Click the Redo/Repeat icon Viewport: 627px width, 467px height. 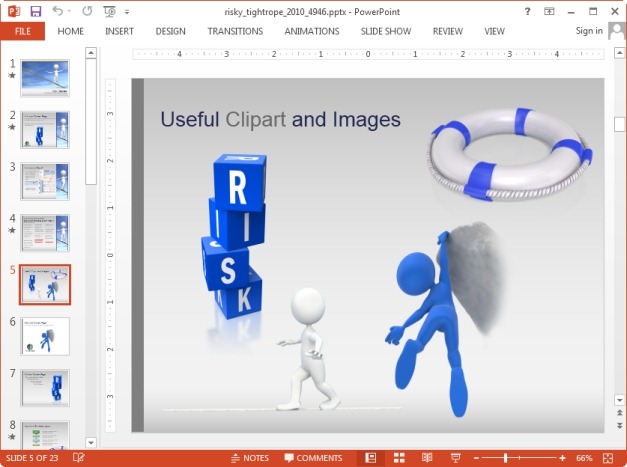click(x=87, y=11)
